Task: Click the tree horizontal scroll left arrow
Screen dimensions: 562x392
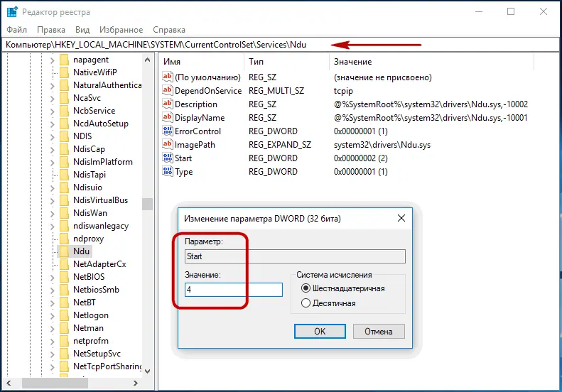Action: 9,383
